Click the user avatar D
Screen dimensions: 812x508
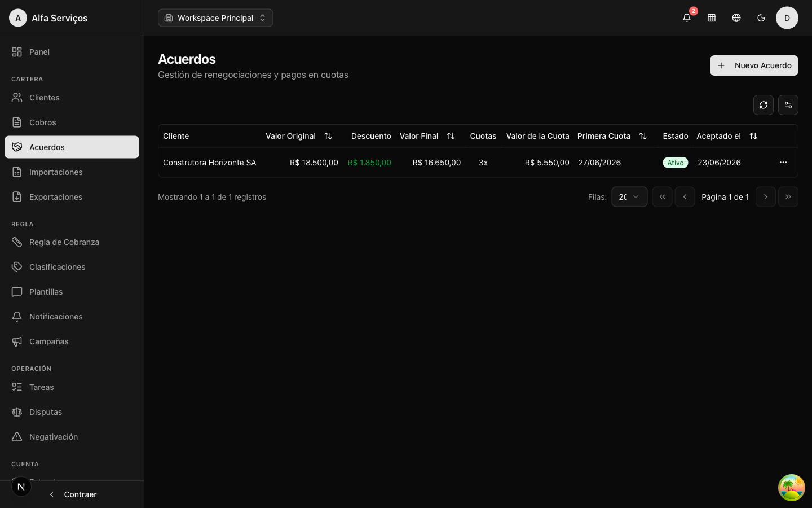click(x=787, y=18)
